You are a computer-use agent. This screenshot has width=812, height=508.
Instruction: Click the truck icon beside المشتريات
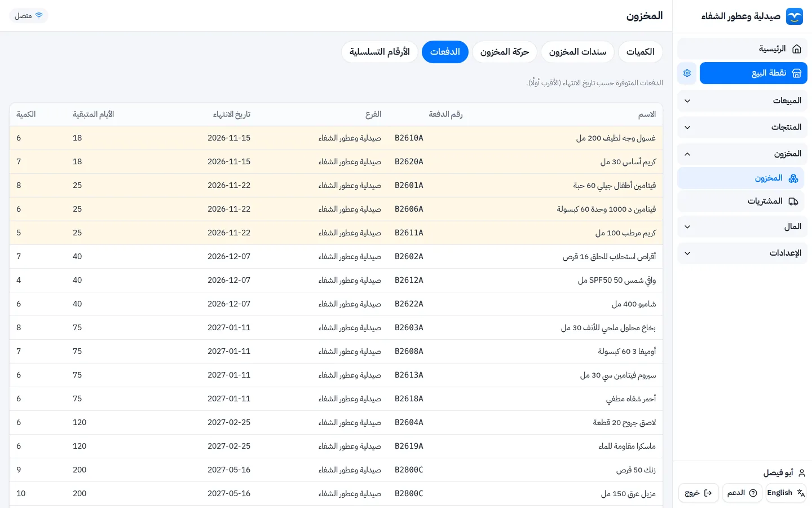(793, 202)
